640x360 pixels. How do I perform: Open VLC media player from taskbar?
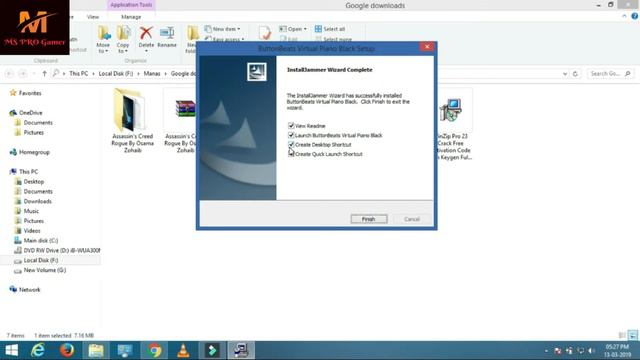183,350
